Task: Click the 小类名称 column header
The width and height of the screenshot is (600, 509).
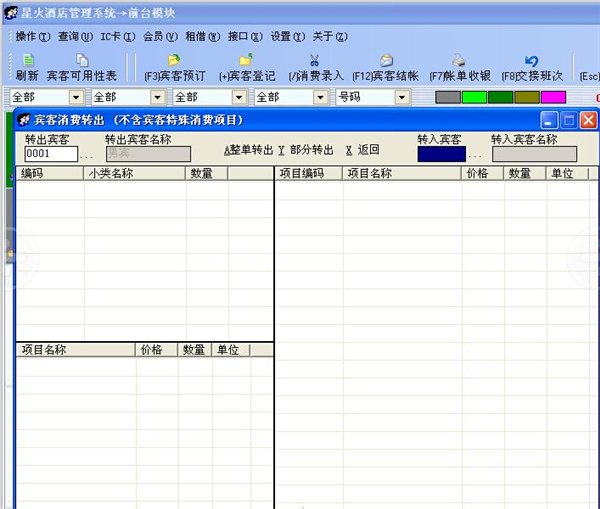Action: (x=134, y=173)
